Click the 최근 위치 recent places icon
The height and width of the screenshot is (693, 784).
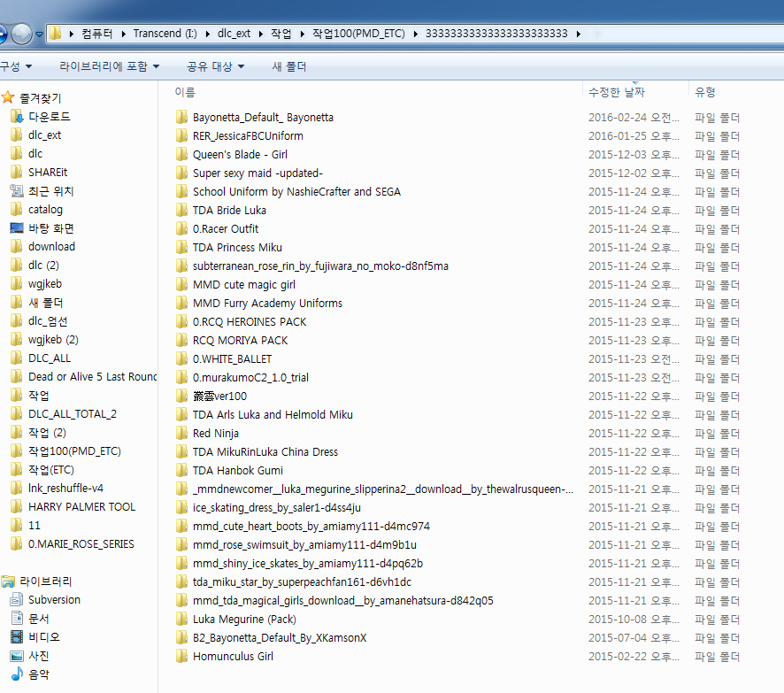coord(17,191)
